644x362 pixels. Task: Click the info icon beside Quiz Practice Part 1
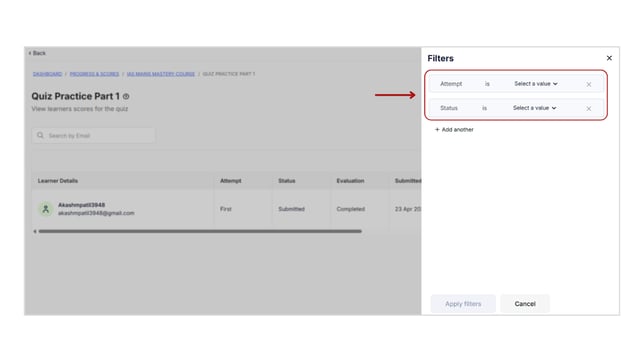pyautogui.click(x=126, y=97)
